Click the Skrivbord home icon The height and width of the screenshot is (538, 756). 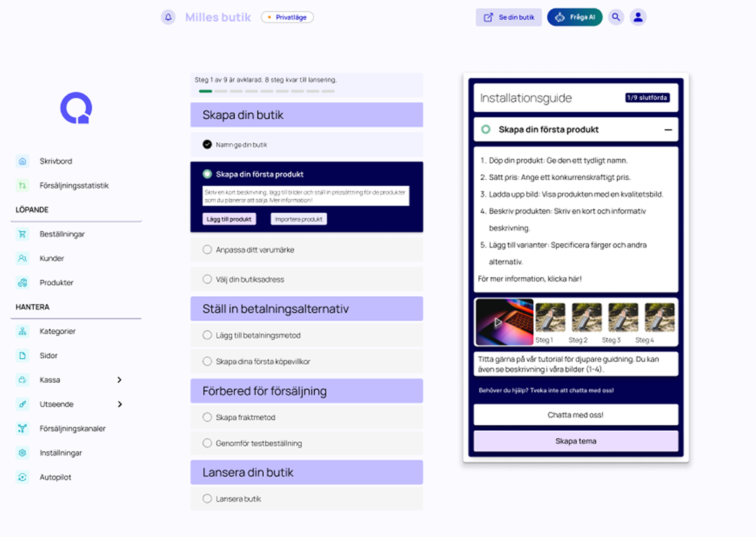pos(23,161)
